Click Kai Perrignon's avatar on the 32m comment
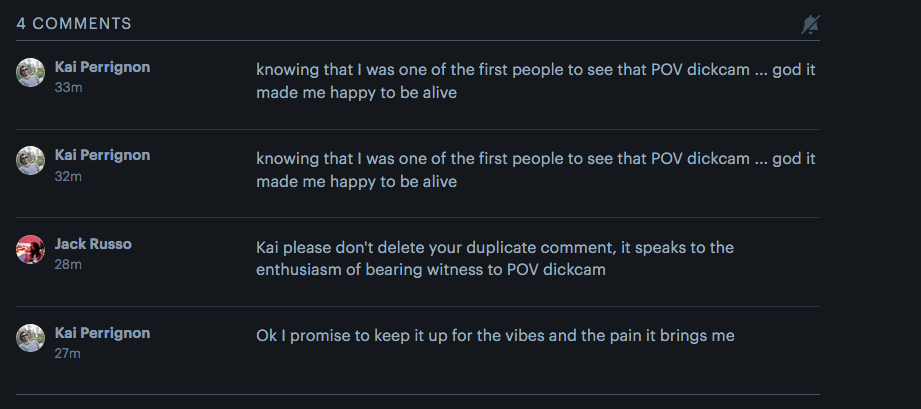 (x=31, y=161)
